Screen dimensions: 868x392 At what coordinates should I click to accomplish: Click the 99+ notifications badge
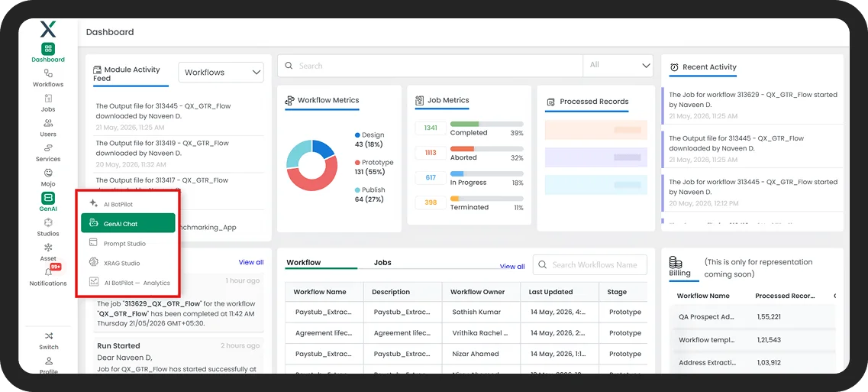tap(56, 267)
